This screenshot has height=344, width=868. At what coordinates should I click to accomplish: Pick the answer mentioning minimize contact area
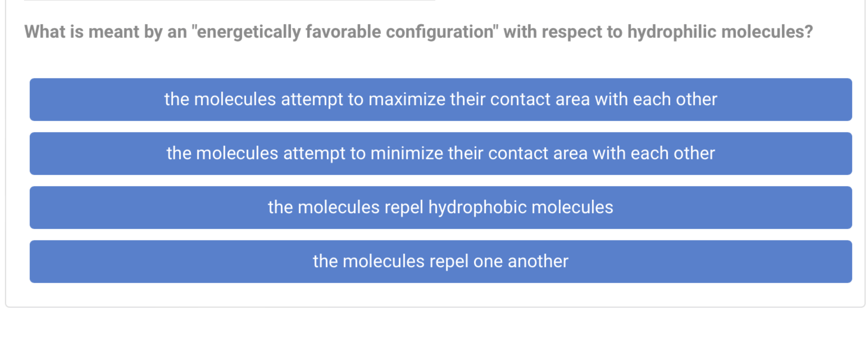point(441,154)
